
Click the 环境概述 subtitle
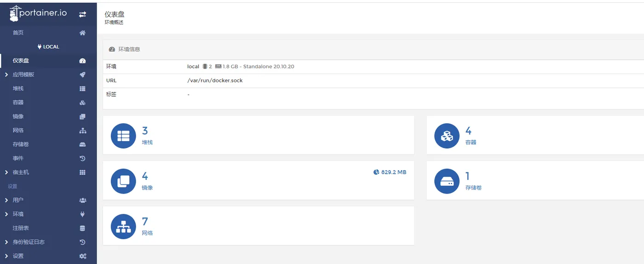pyautogui.click(x=114, y=23)
